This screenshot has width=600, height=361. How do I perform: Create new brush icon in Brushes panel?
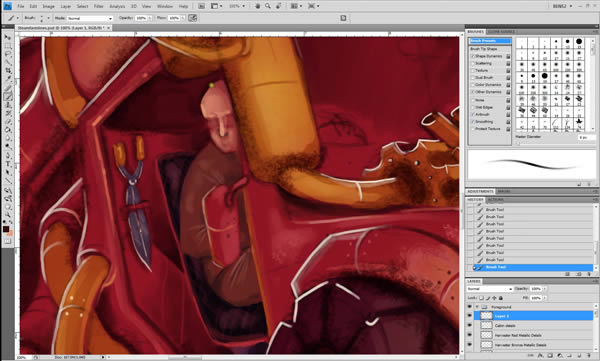coord(579,184)
